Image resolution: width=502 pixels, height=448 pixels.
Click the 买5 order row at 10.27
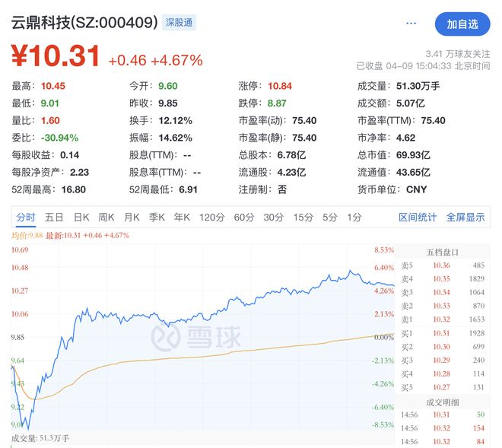(443, 387)
